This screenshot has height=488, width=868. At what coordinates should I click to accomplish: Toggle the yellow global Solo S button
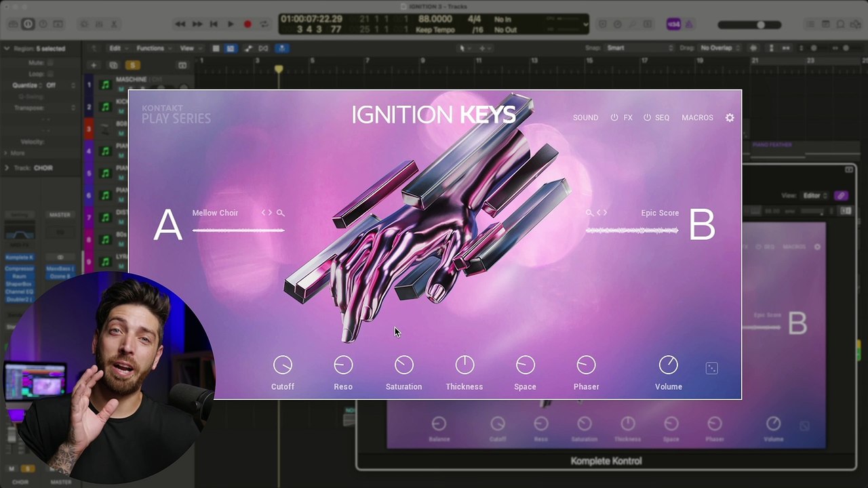pos(133,65)
